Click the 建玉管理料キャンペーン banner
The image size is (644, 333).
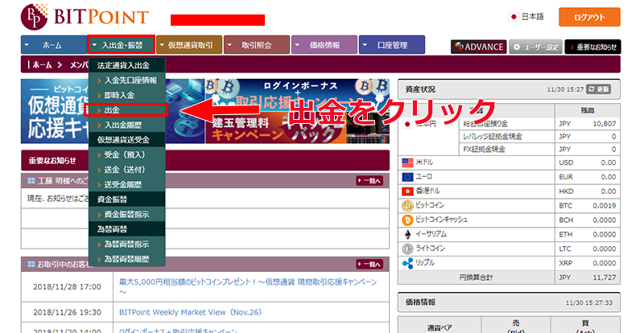coord(275,127)
